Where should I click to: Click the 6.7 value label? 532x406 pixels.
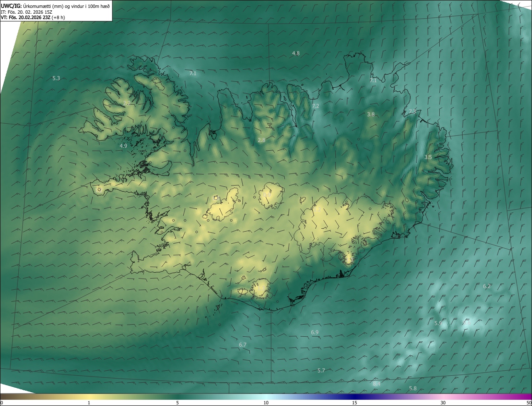tap(243, 345)
